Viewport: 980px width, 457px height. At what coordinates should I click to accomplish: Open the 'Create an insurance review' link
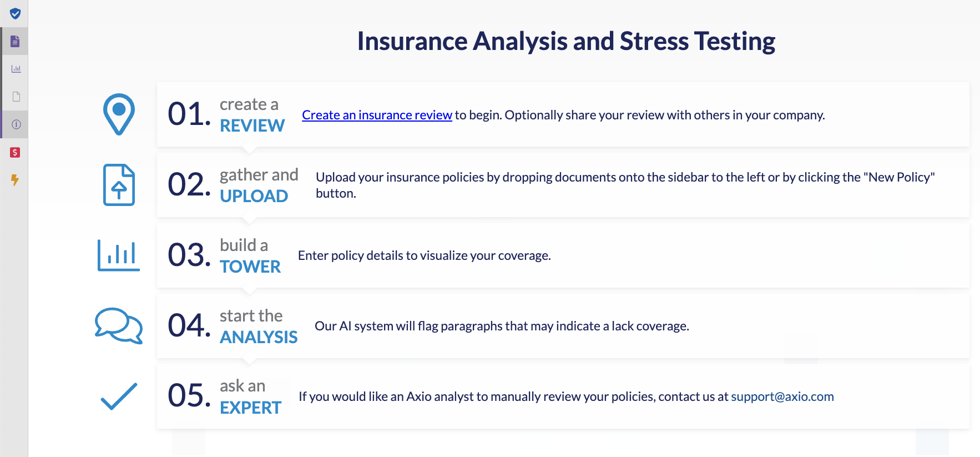click(377, 115)
